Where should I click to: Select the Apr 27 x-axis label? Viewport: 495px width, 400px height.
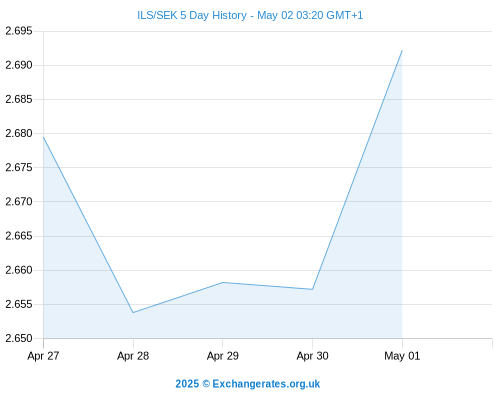tap(43, 356)
